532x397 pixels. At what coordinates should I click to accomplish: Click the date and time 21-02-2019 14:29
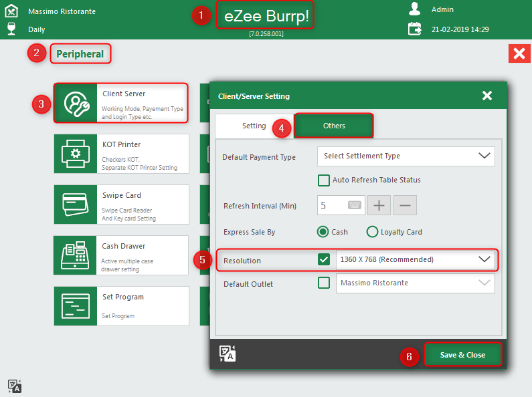(x=460, y=29)
